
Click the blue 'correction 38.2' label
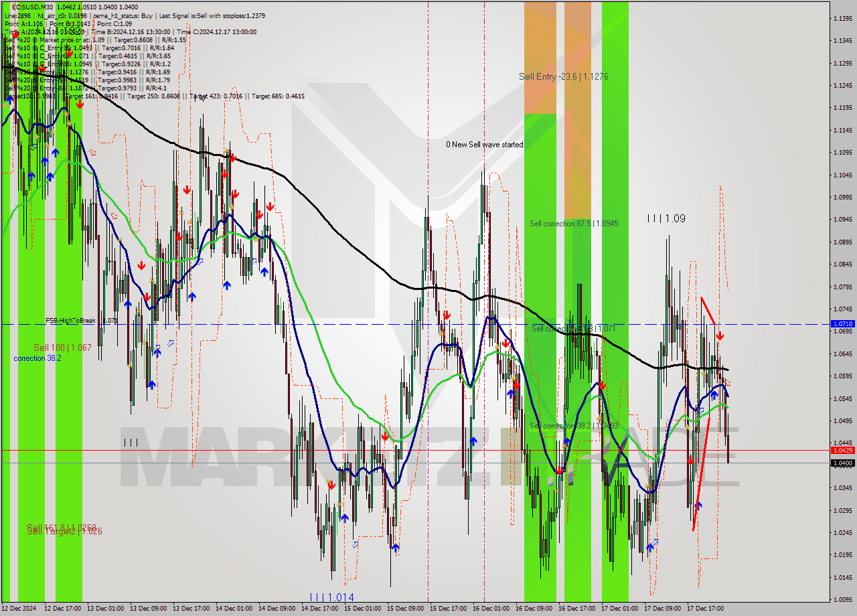tap(37, 358)
